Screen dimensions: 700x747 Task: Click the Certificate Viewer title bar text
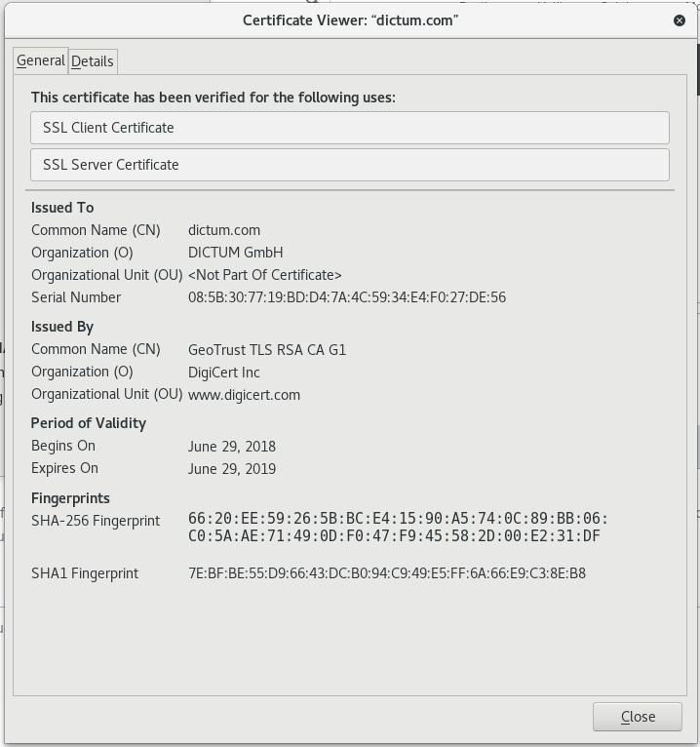[x=350, y=20]
